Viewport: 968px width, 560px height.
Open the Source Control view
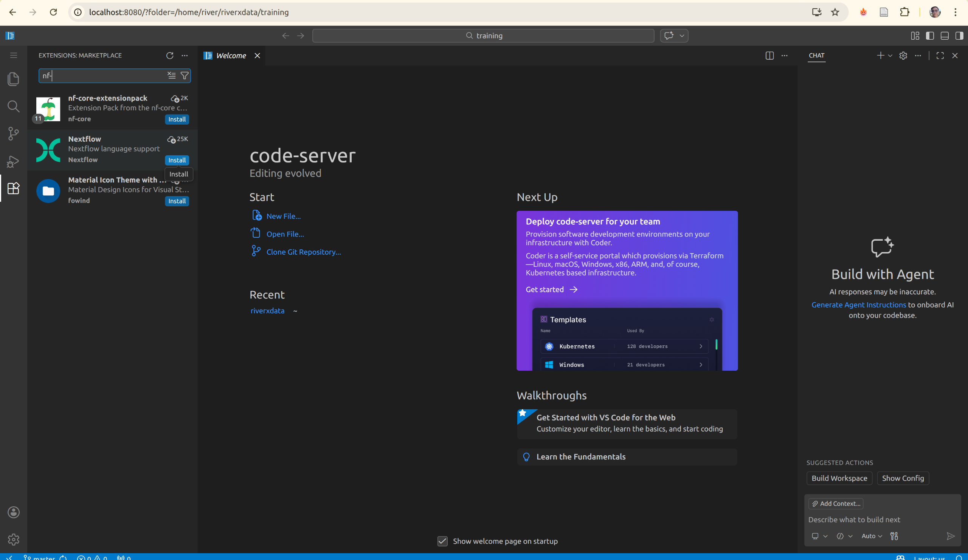[13, 133]
